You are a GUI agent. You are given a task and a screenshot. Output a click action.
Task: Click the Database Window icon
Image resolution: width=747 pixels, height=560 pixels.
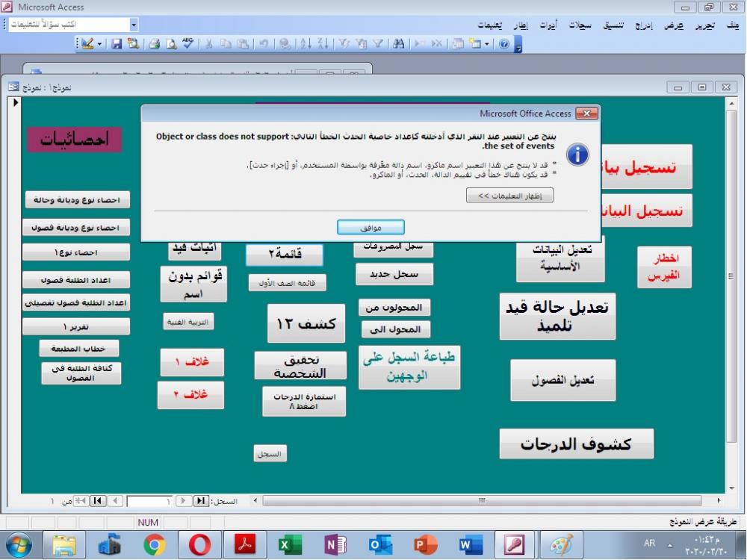458,44
